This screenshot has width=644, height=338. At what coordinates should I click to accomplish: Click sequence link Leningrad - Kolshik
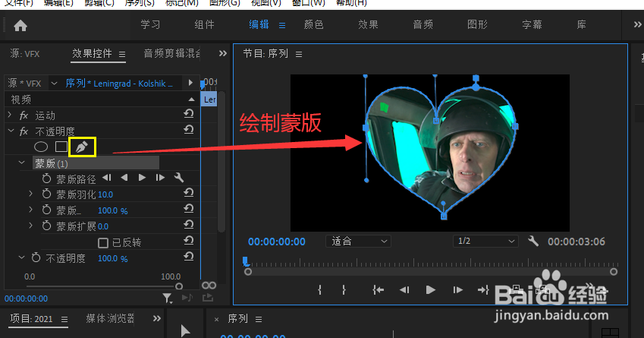(120, 84)
